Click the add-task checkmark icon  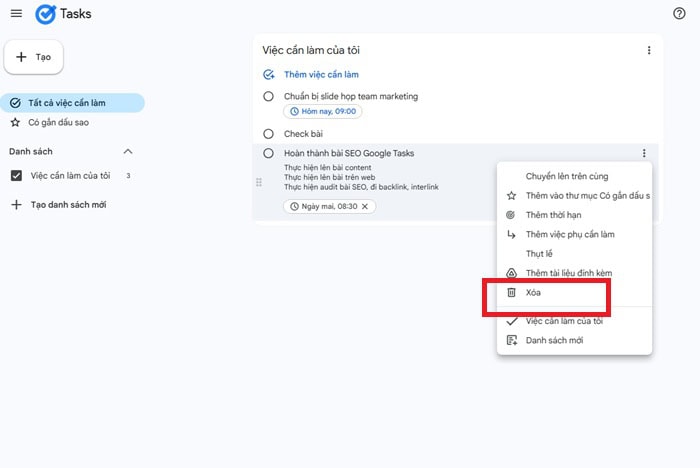tap(268, 75)
